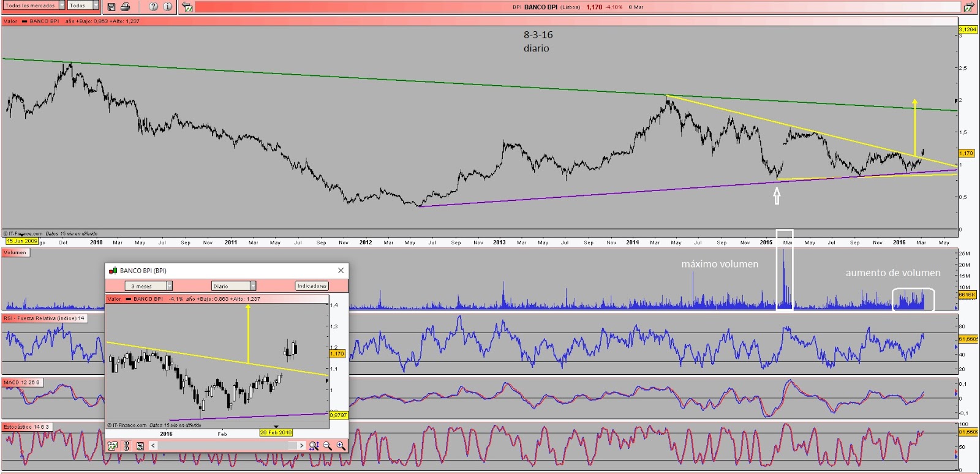
Task: Click the candlestick icon in BANCO BPI popup title
Action: (x=113, y=271)
